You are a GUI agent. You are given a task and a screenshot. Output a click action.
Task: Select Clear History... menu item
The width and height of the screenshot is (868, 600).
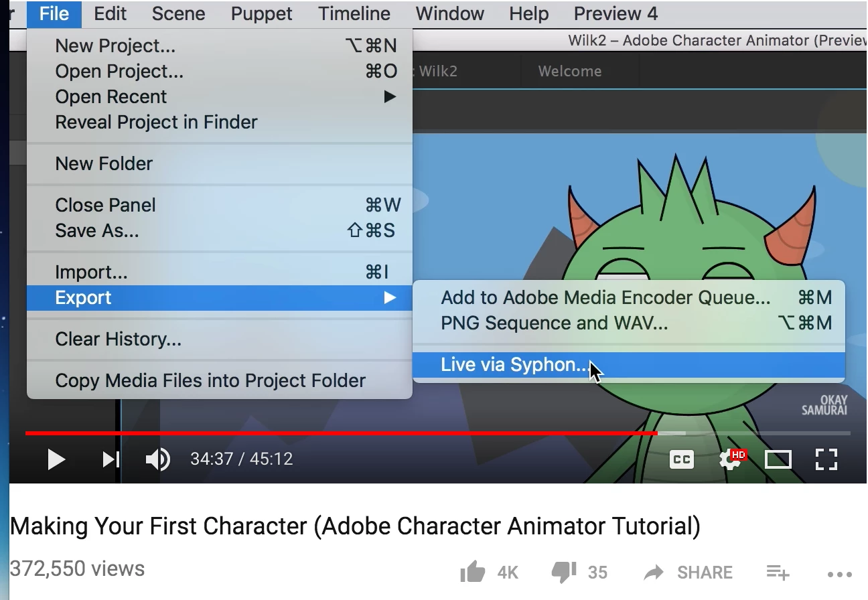click(x=220, y=339)
